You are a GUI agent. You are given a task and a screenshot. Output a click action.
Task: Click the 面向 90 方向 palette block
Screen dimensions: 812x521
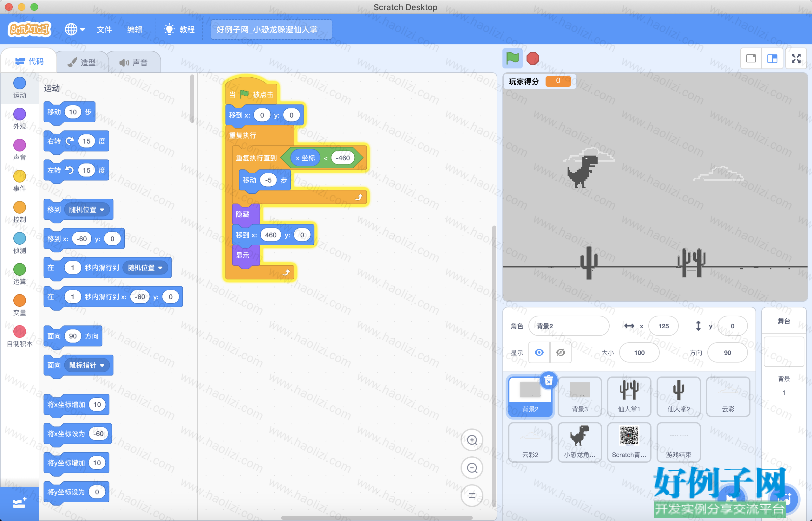[73, 336]
